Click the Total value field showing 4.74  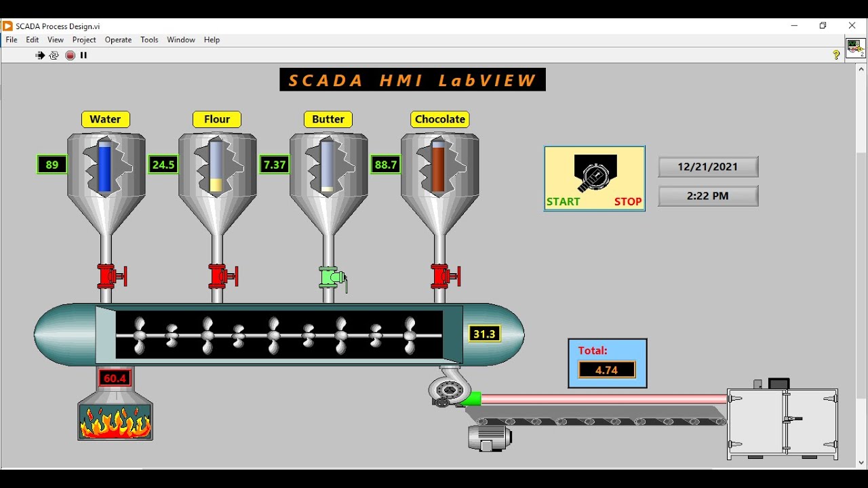pos(606,370)
